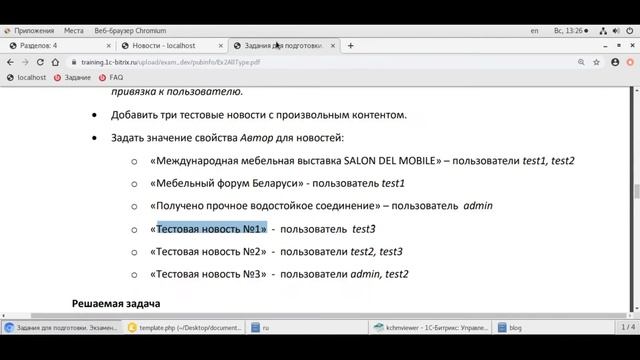Screen dimensions: 640x360
Task: Click the site lock icon in address bar
Action: click(x=74, y=62)
